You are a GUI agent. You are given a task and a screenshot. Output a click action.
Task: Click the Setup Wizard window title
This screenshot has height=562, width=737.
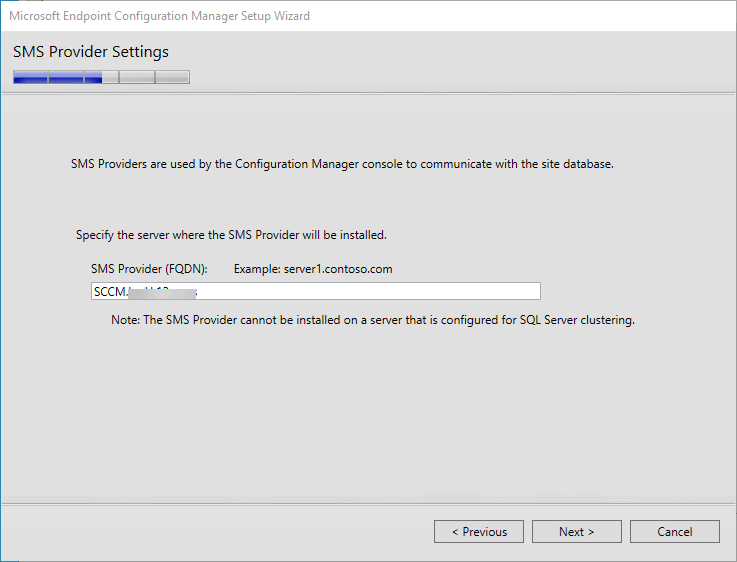159,16
